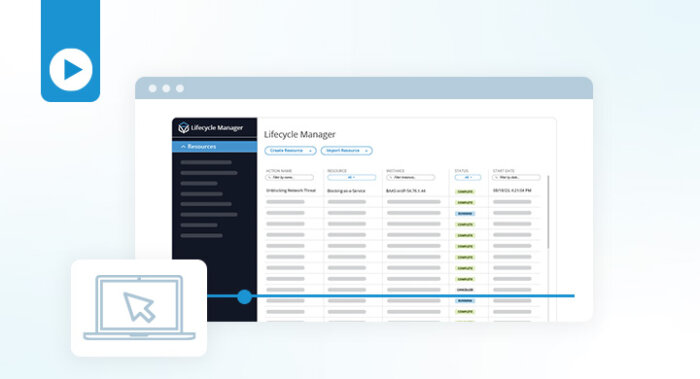Click the 'Unblocking Network Threat' action name
Image resolution: width=700 pixels, height=379 pixels.
click(291, 191)
